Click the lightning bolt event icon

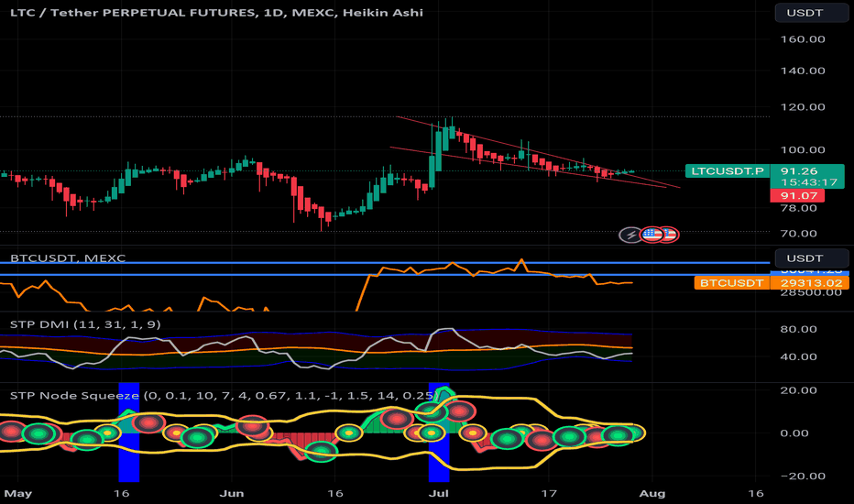[x=630, y=235]
